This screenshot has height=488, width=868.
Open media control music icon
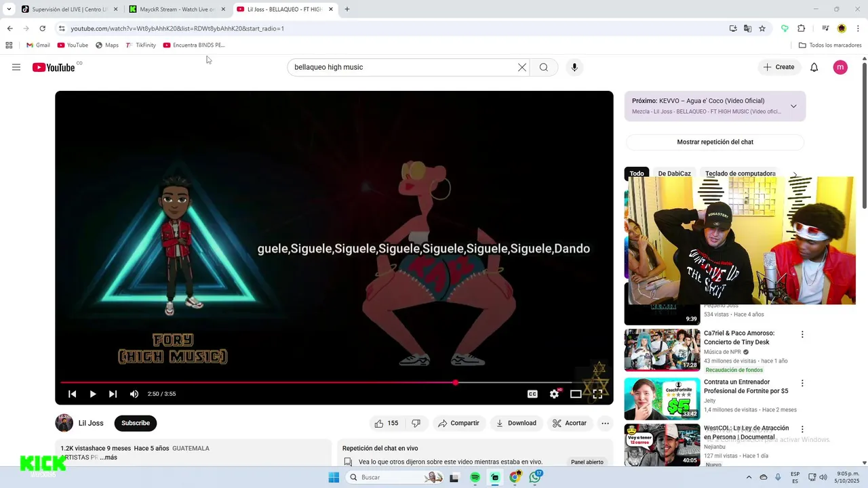point(825,28)
